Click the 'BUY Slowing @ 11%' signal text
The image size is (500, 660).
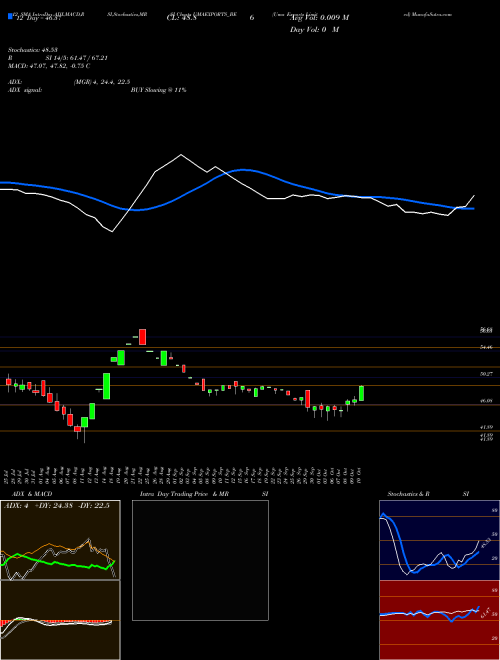[x=158, y=90]
